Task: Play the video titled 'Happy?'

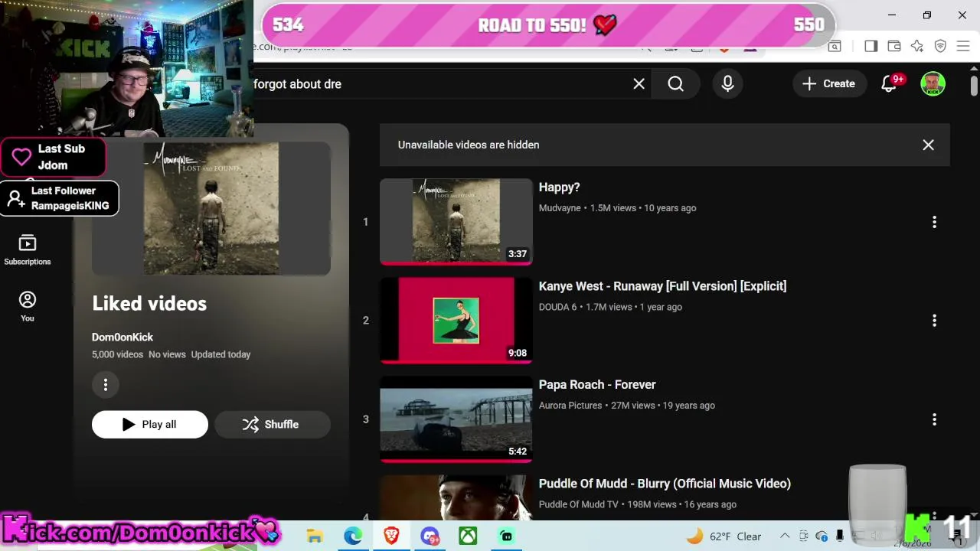Action: (559, 187)
